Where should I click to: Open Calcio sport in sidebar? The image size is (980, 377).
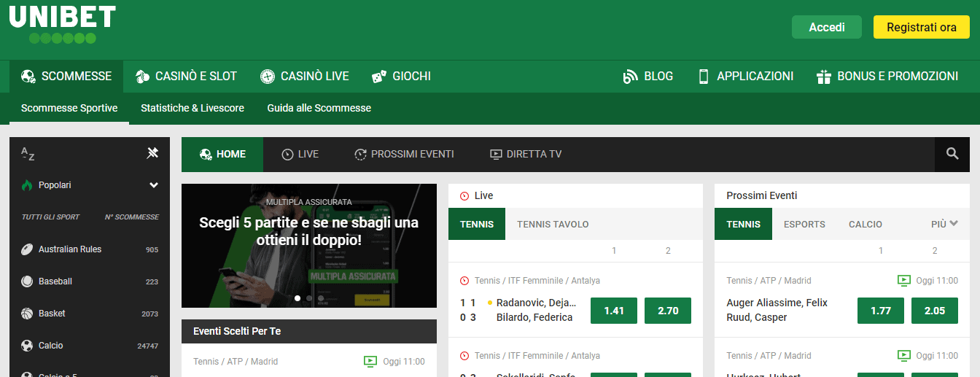click(x=90, y=346)
